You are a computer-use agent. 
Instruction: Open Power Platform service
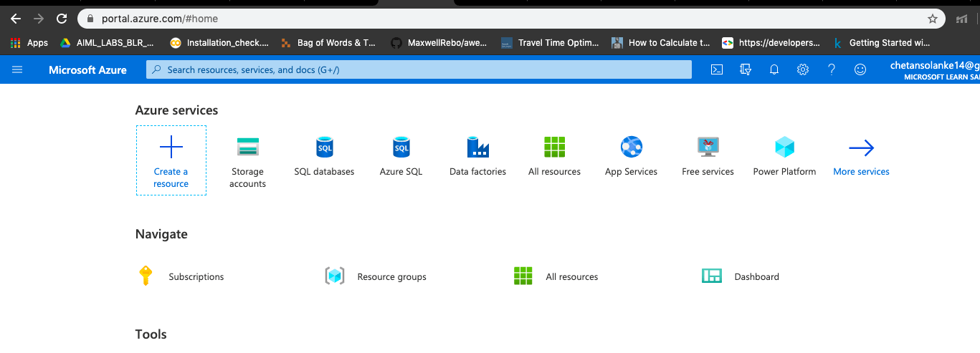tap(784, 156)
